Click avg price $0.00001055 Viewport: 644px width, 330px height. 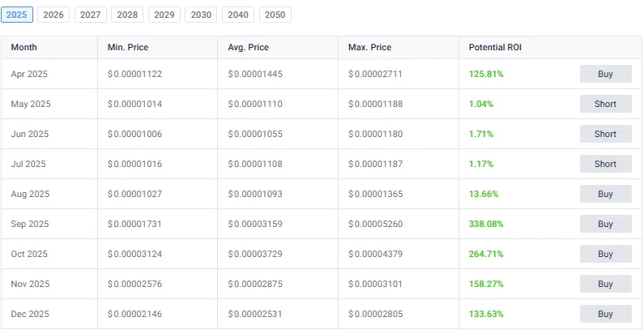coord(255,134)
